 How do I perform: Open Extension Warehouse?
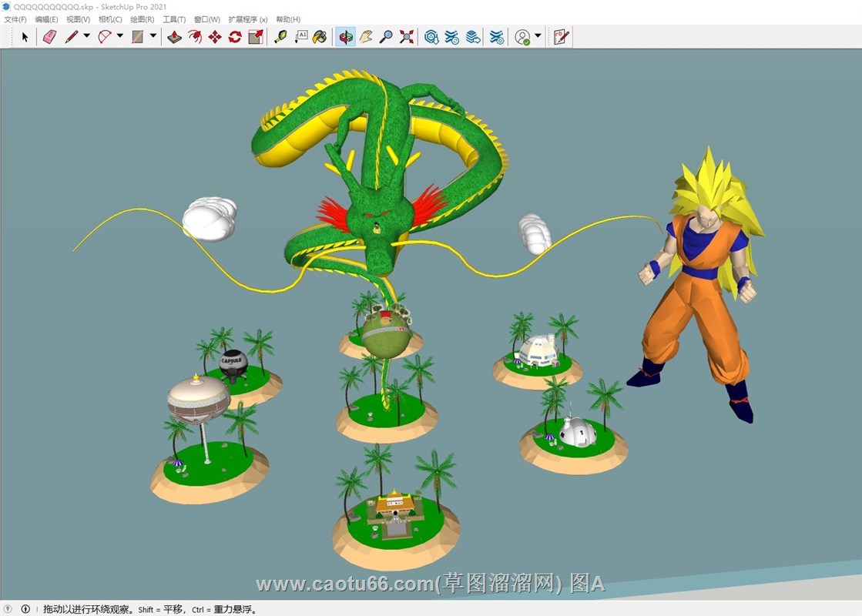tap(452, 38)
